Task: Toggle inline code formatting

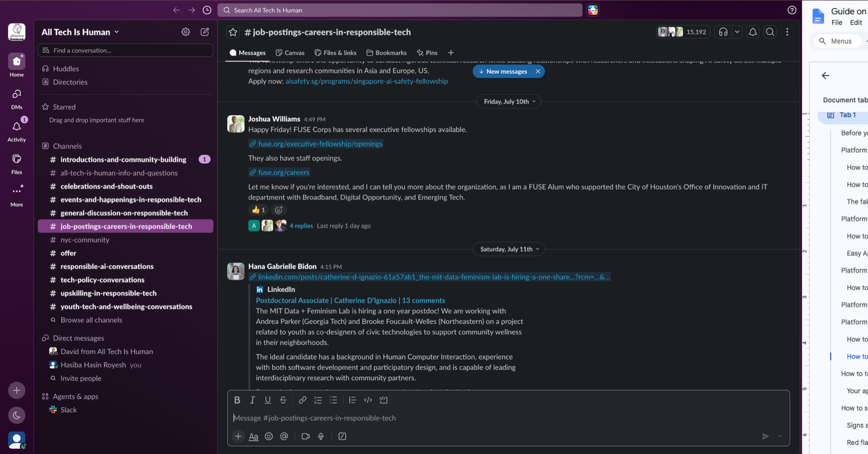Action: 368,400
